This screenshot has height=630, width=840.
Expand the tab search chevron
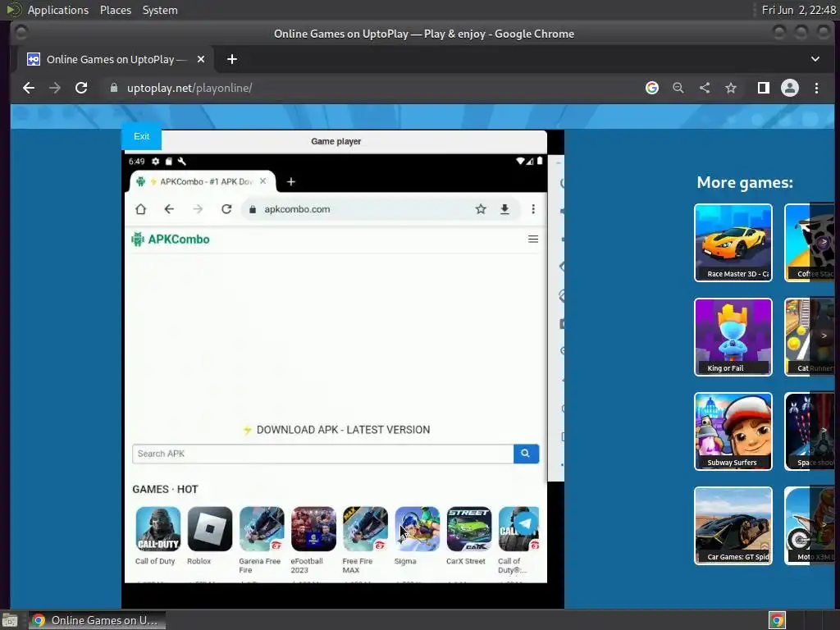(x=815, y=59)
